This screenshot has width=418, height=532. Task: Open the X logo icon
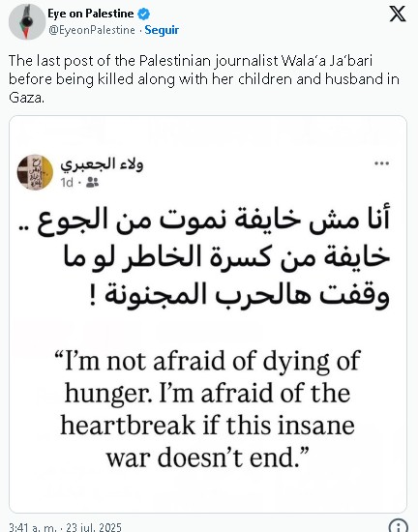[398, 14]
